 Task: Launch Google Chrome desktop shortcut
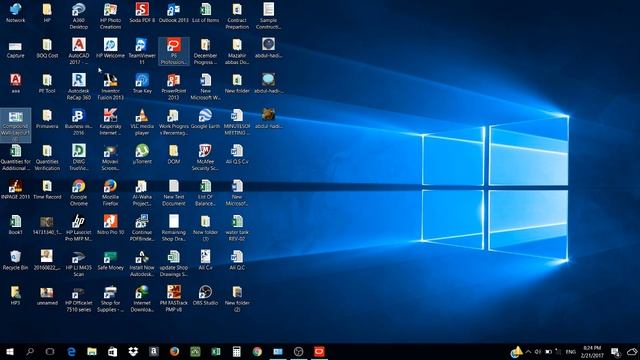[78, 193]
